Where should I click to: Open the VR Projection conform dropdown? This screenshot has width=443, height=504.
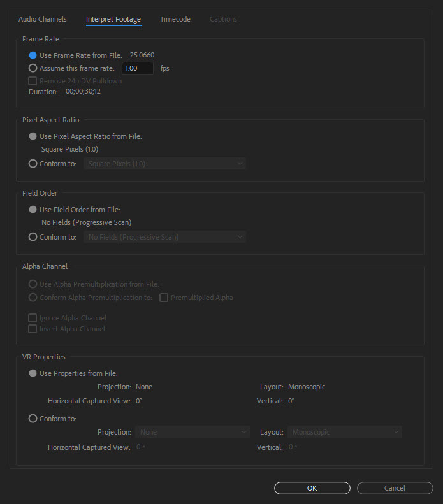[192, 432]
